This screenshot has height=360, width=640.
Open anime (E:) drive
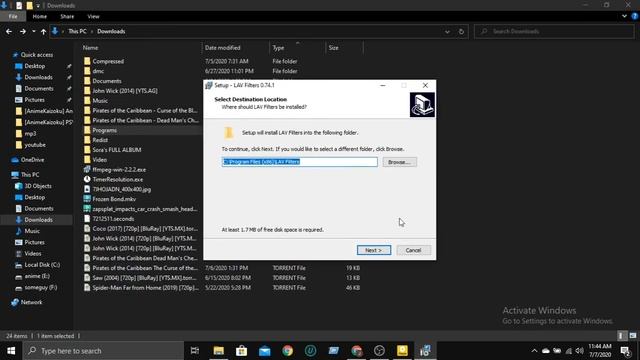[37, 276]
